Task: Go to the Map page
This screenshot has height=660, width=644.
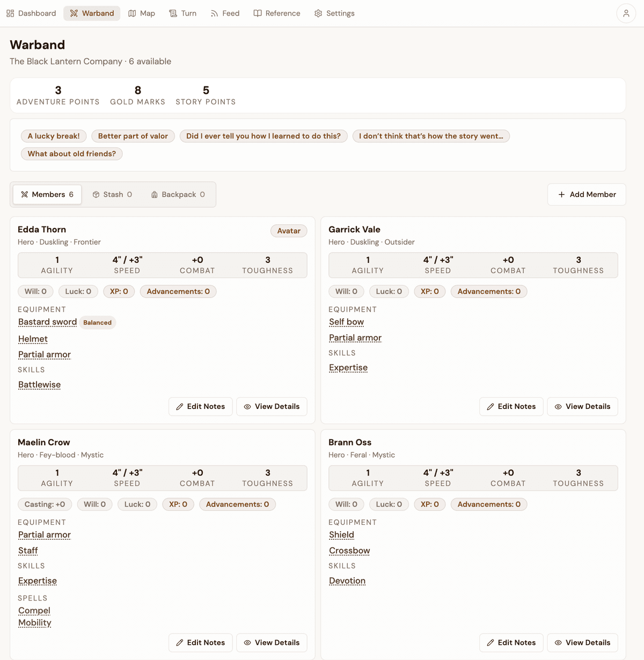Action: point(142,13)
